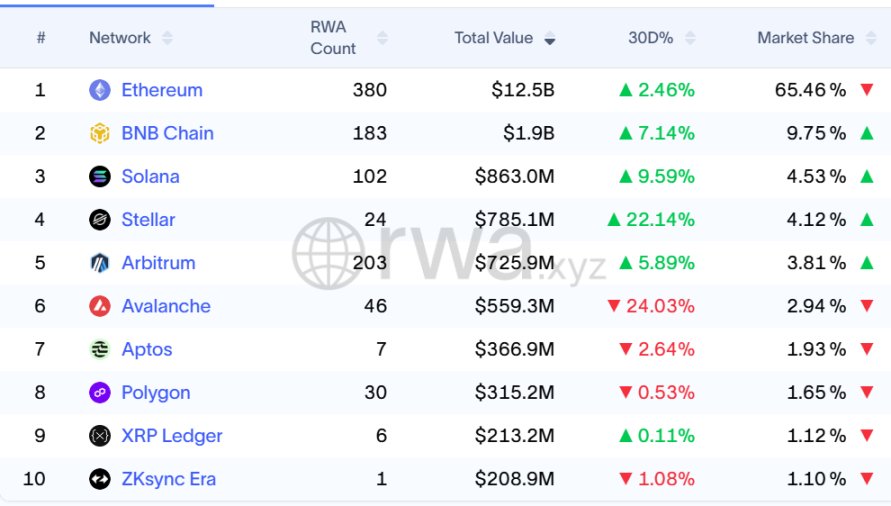Sort by rank number column
The image size is (891, 506).
(x=41, y=38)
